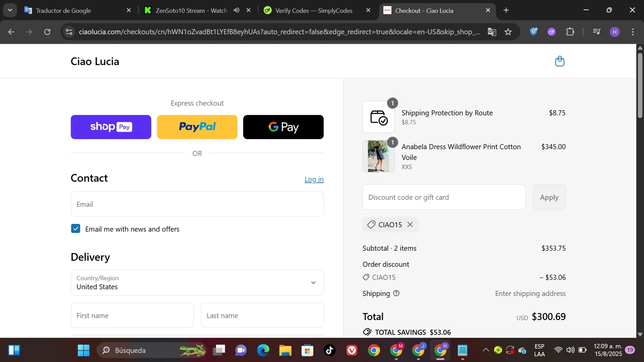Open the Bitwarden shield extension
Image resolution: width=644 pixels, height=362 pixels.
coord(534,32)
